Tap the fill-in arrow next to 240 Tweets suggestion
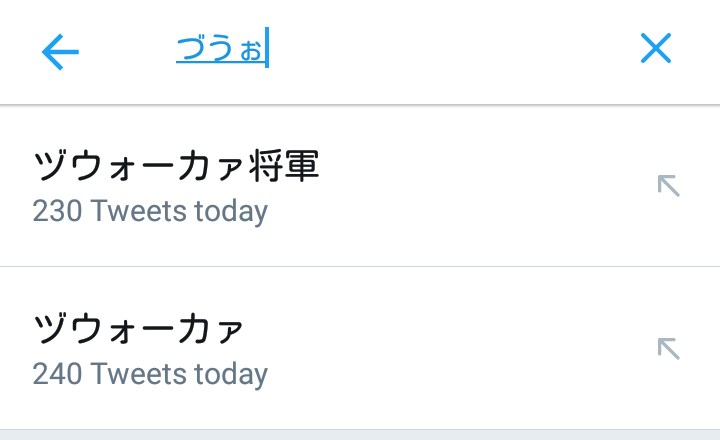Screen dimensions: 720x440 (x=668, y=348)
